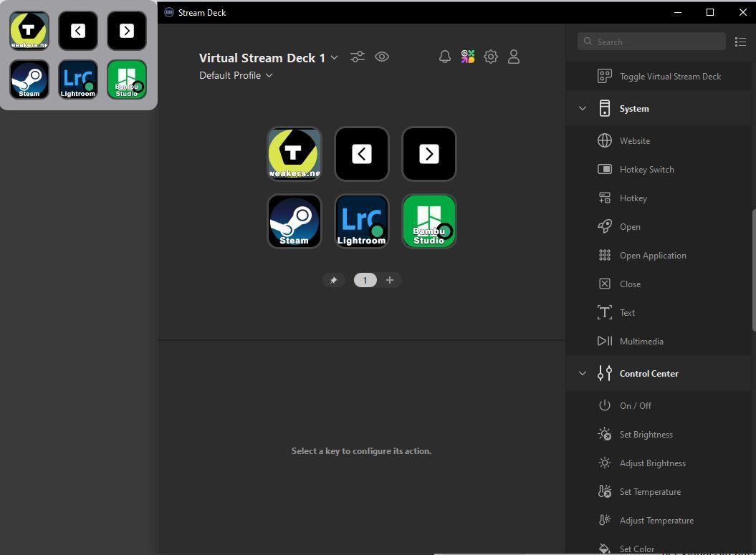Select the Bambu Studio key in canvas
Image resolution: width=756 pixels, height=555 pixels.
429,221
